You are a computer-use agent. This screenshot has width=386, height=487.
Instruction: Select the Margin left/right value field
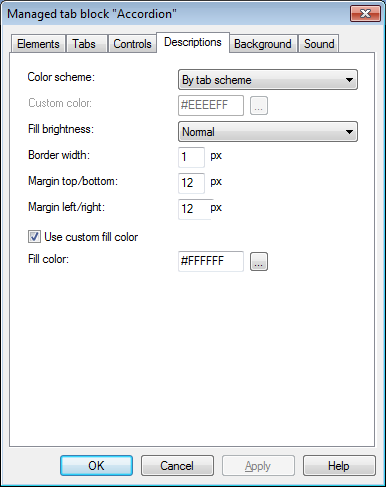point(194,209)
